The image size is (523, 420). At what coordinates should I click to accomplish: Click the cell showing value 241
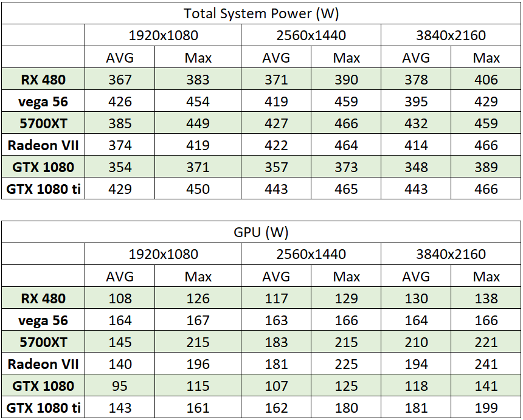coord(486,363)
